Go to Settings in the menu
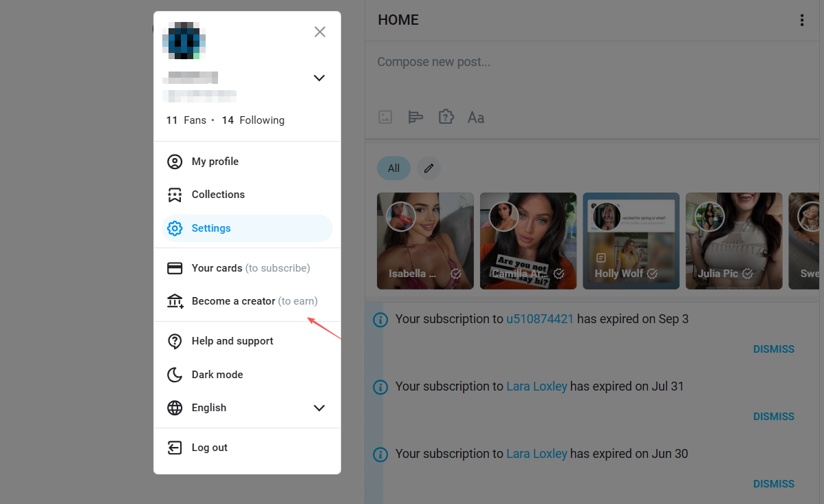The width and height of the screenshot is (824, 504). tap(211, 228)
